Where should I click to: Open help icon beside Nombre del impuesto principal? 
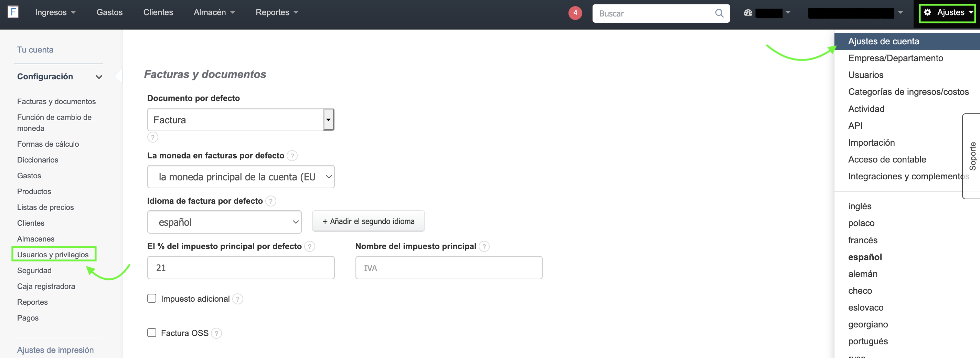pos(484,247)
